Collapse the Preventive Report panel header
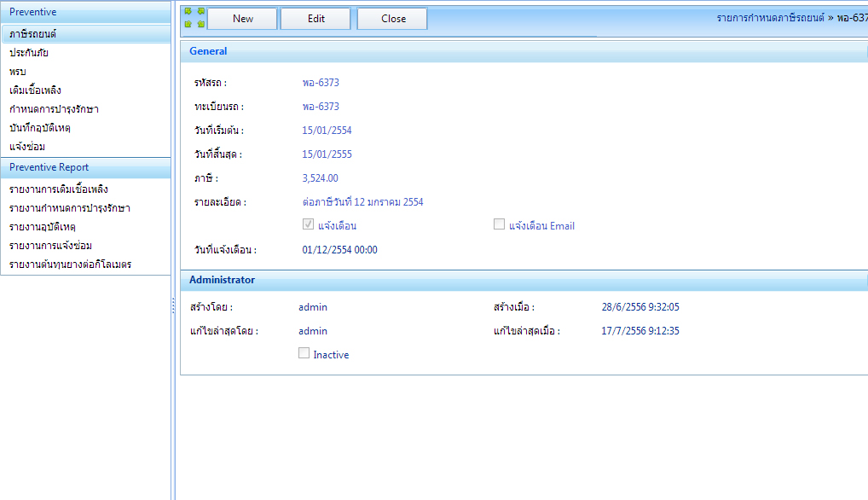Screen dimensions: 868x500 pos(85,167)
